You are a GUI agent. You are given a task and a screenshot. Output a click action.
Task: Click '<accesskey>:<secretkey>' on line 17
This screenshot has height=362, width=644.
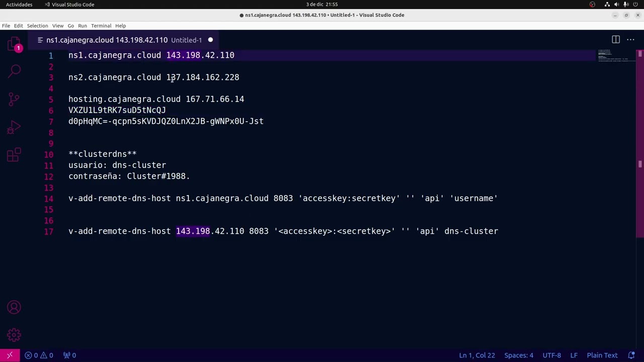point(335,231)
